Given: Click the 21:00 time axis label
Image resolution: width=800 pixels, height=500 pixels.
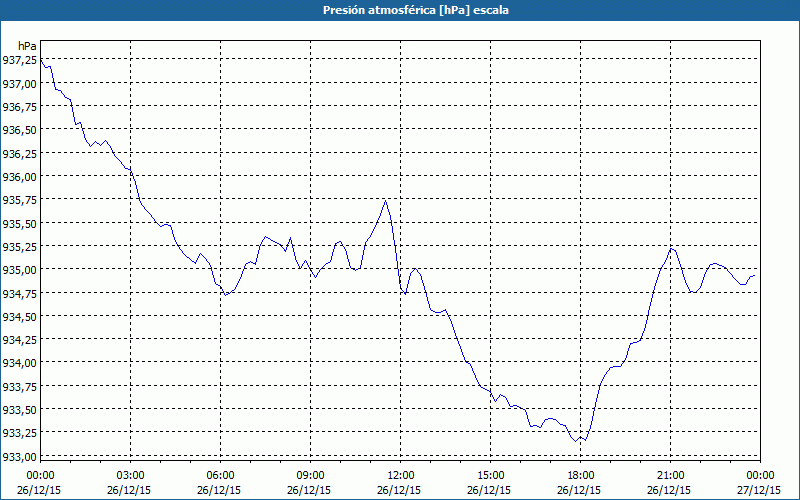Looking at the screenshot, I should pos(670,476).
